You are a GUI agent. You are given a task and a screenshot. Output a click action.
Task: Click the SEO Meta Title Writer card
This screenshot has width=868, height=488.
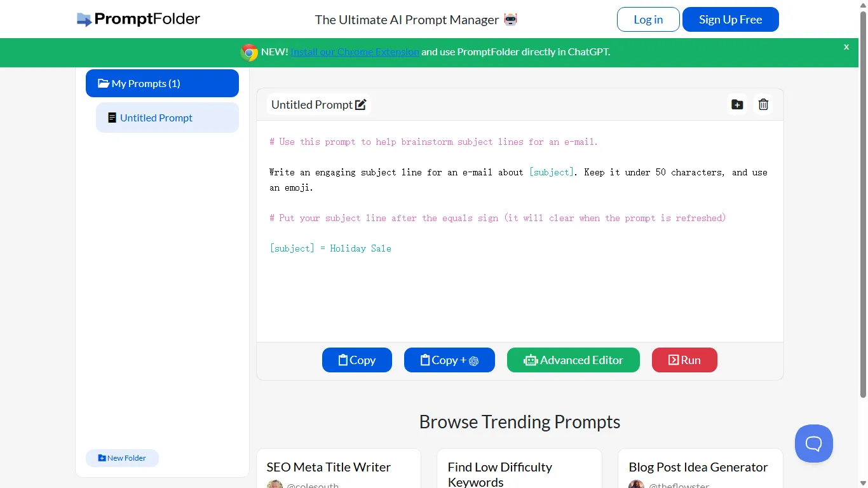[x=329, y=467]
